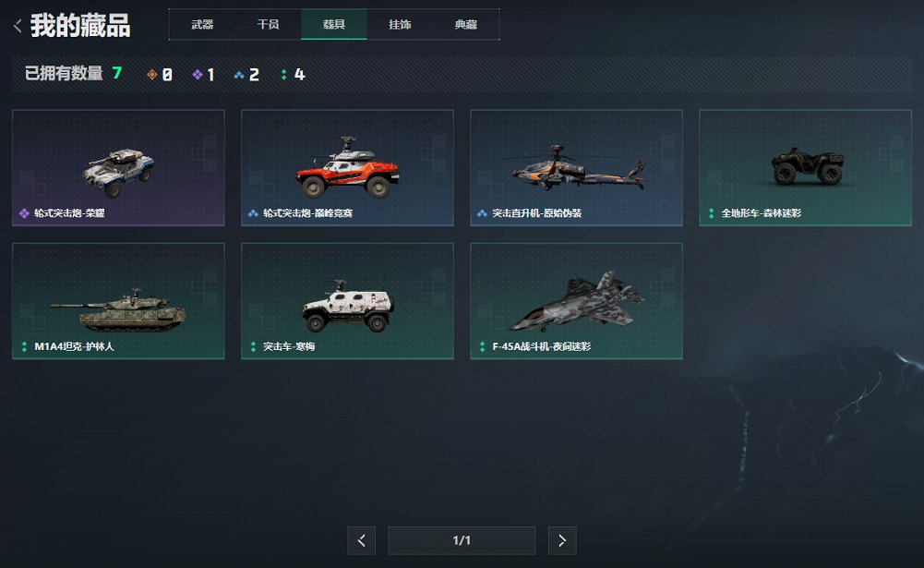
Task: Switch to the 典藏 tab
Action: [x=466, y=24]
